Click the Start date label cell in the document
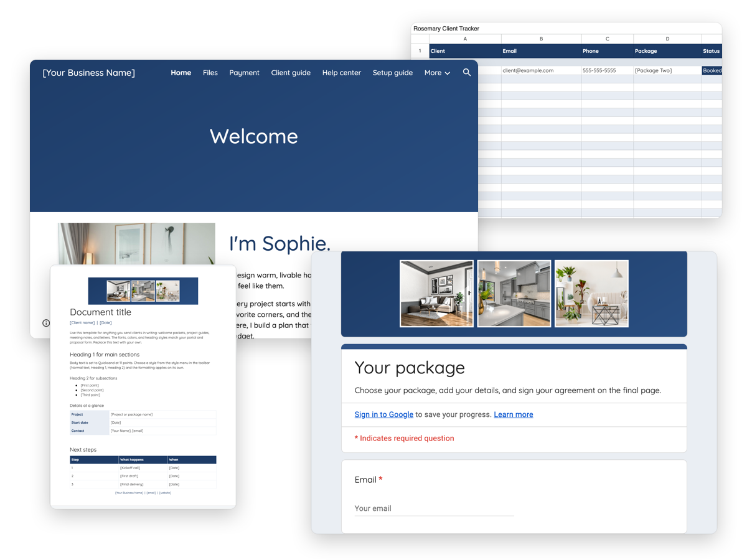 (89, 422)
